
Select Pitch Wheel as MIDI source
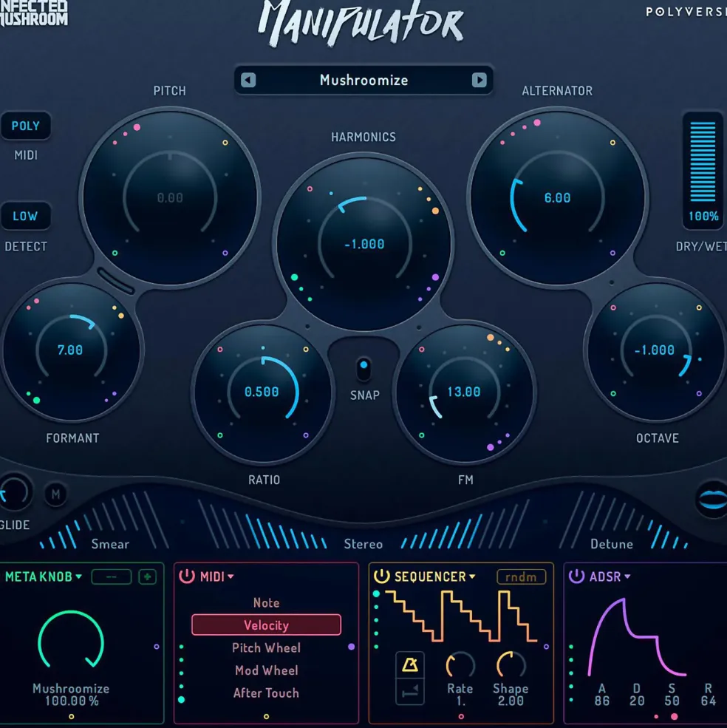(x=266, y=647)
